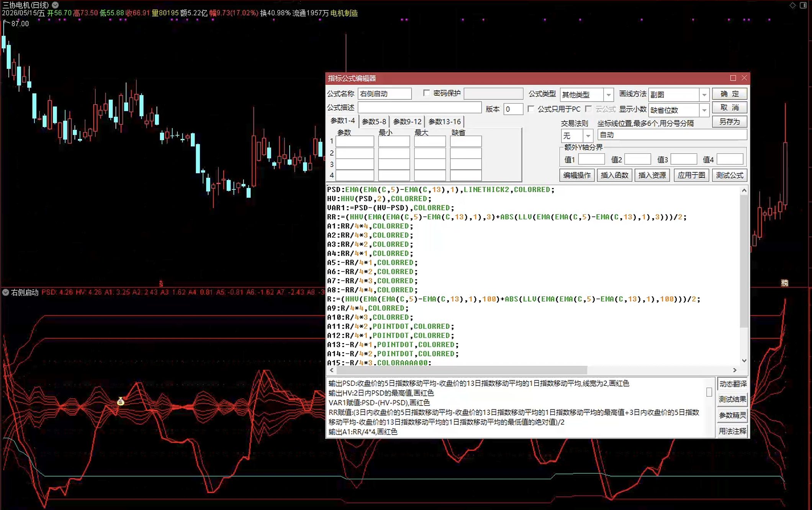Maximize the formula editor dialog
The height and width of the screenshot is (510, 812).
click(733, 78)
